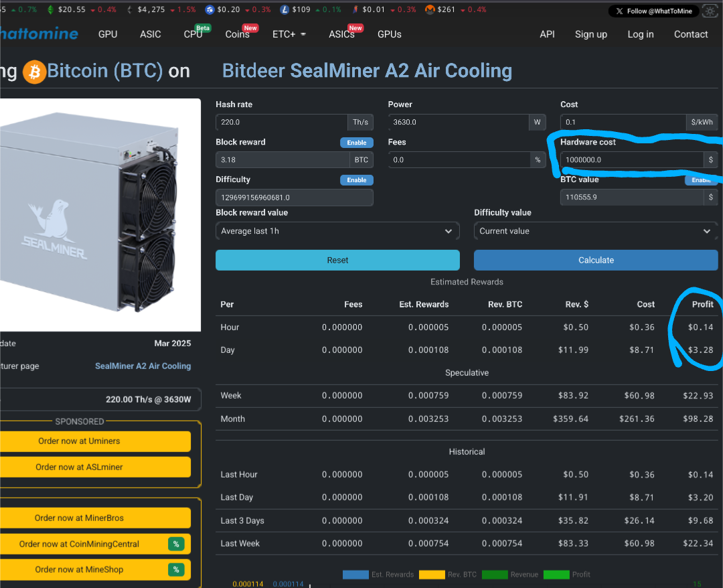Viewport: 723px width, 588px height.
Task: Click the Hash rate input field
Action: [282, 123]
